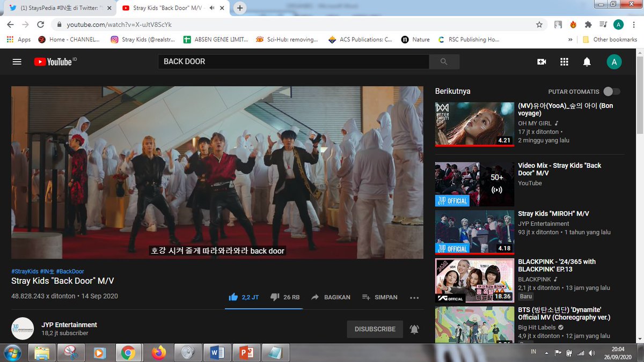Image resolution: width=644 pixels, height=362 pixels.
Task: Open Video Mix Back Door thumbnail
Action: 475,184
